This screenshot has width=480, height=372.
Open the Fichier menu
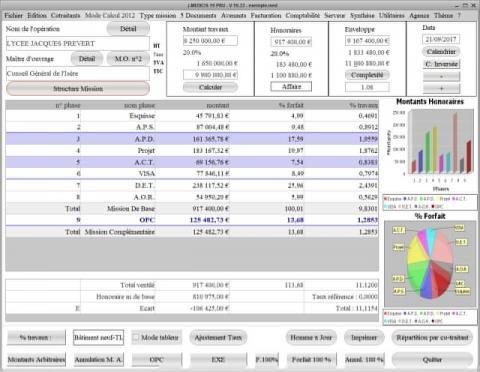coord(13,16)
